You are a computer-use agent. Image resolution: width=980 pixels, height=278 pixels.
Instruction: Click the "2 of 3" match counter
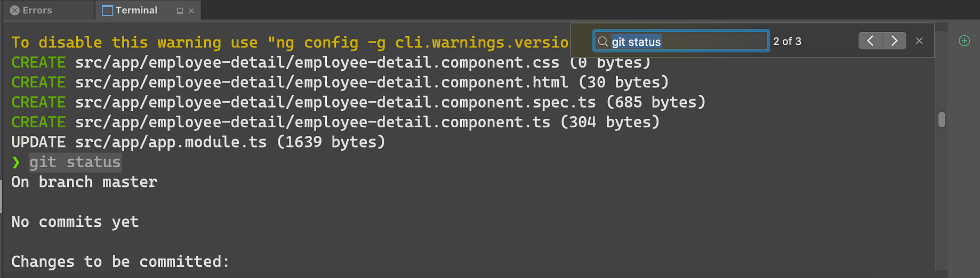(x=788, y=41)
